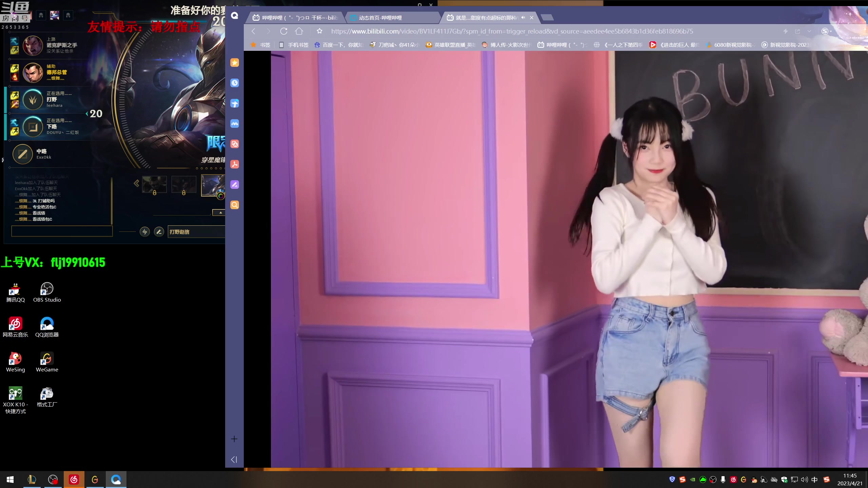Open the 网易云音乐 desktop shortcut
868x488 pixels.
(16, 327)
